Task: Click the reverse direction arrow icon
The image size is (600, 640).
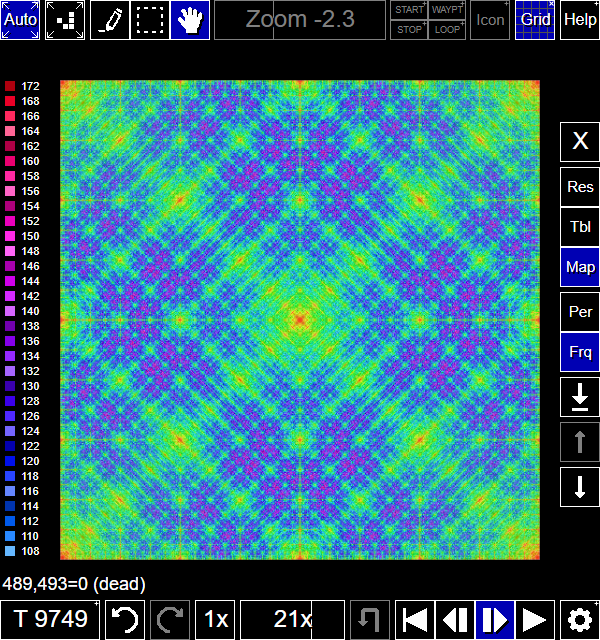Action: [370, 620]
